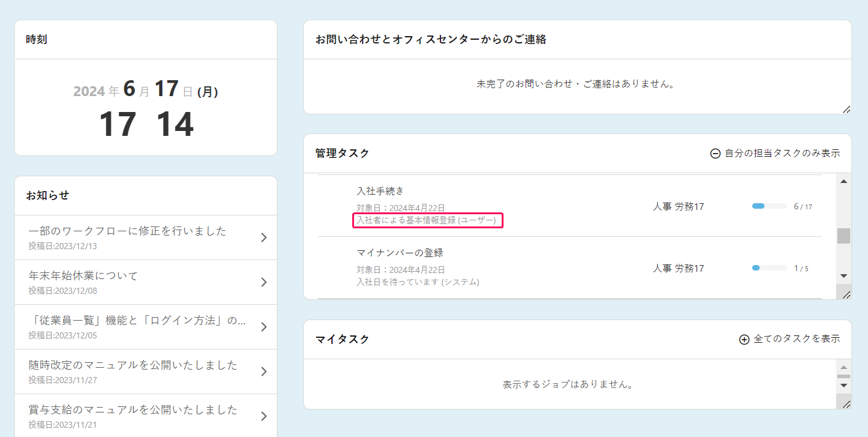Click chevron beside 賞与支給 notice
Screen dimensions: 868x437
[x=264, y=416]
